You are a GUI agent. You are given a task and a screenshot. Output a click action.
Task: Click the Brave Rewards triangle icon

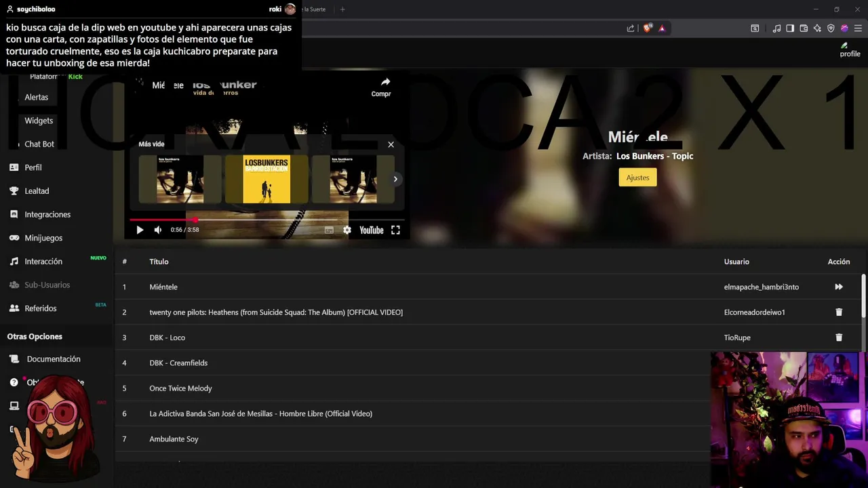pos(662,28)
